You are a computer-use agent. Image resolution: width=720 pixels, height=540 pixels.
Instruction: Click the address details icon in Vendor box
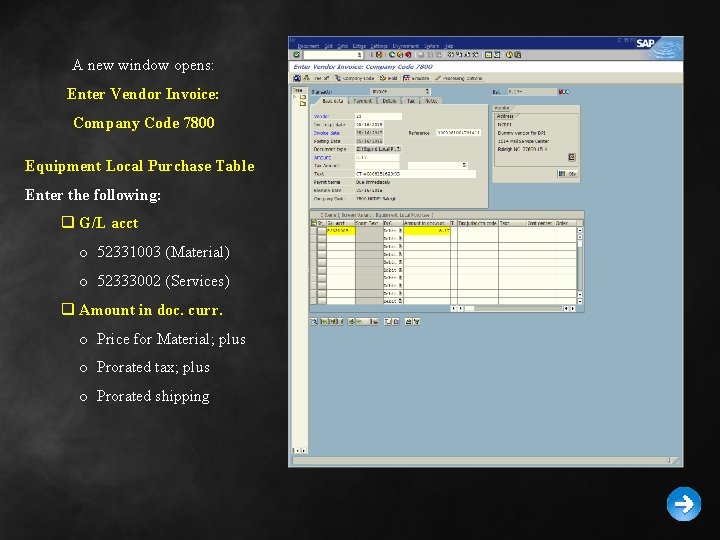pos(572,157)
